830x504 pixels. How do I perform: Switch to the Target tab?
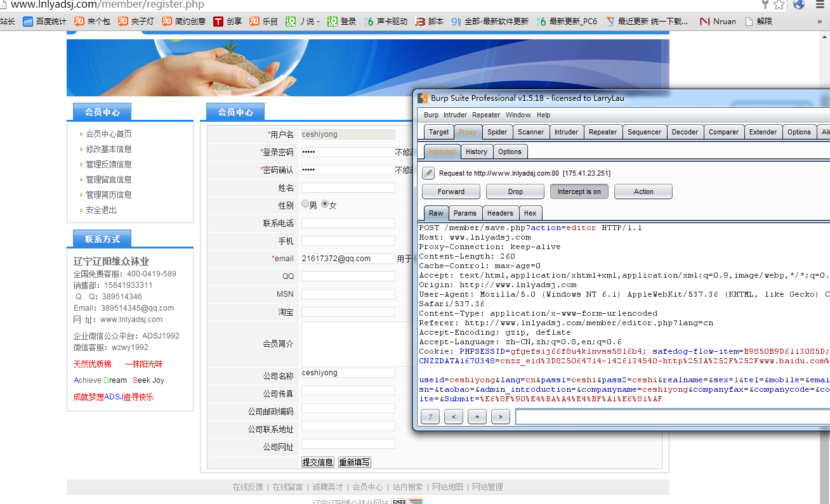point(438,132)
